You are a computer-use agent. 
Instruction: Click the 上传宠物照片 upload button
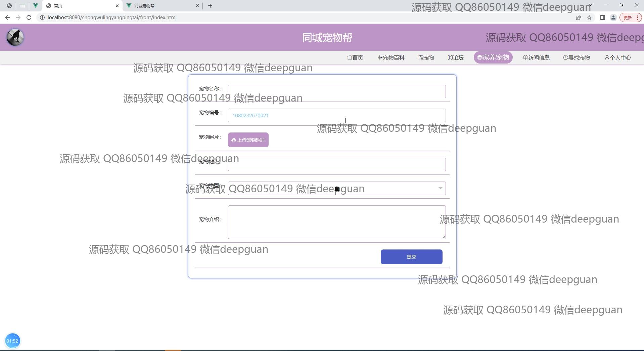[248, 140]
